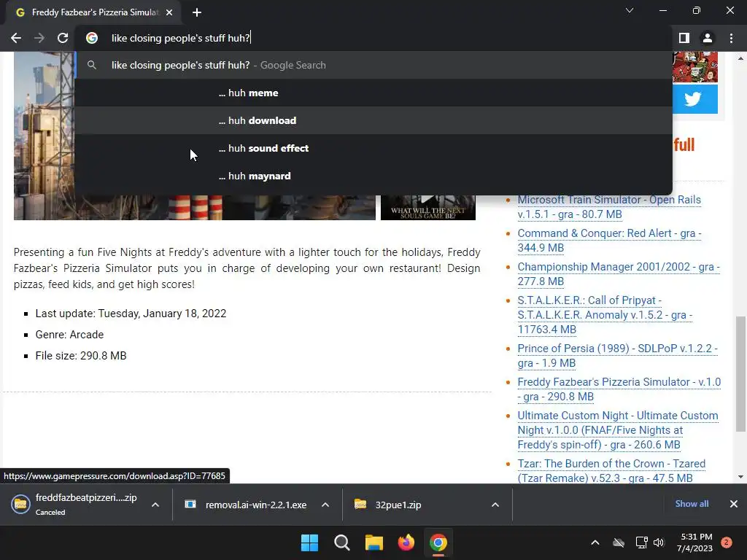Image resolution: width=747 pixels, height=560 pixels.
Task: Open Freddy Fazbear's Pizzeria Simulator v.1.0 link
Action: pyautogui.click(x=619, y=389)
